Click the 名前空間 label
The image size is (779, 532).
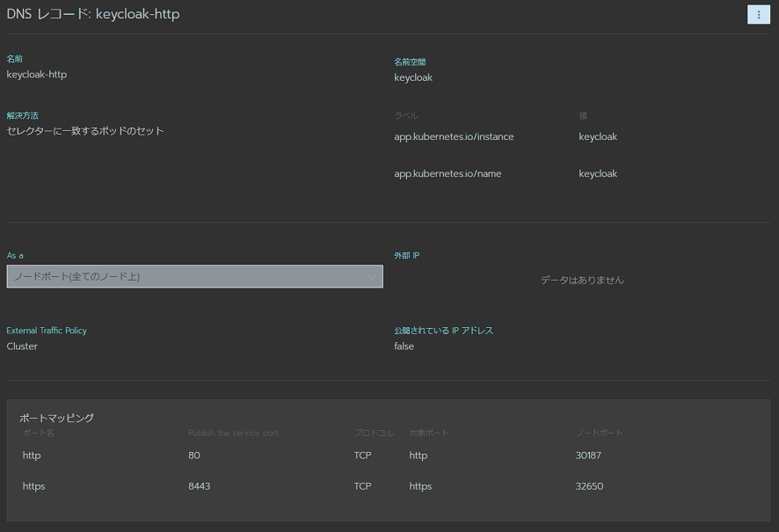[x=410, y=62]
